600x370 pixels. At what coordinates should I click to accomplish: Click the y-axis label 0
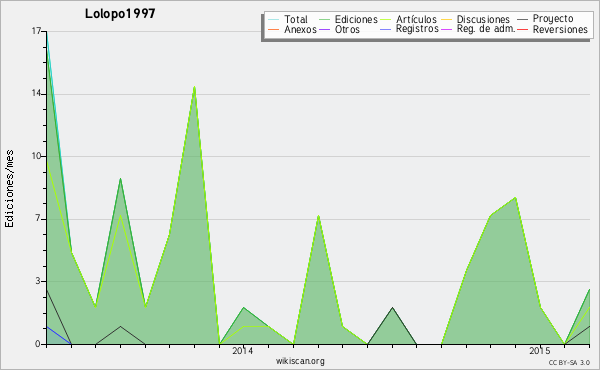(x=38, y=344)
